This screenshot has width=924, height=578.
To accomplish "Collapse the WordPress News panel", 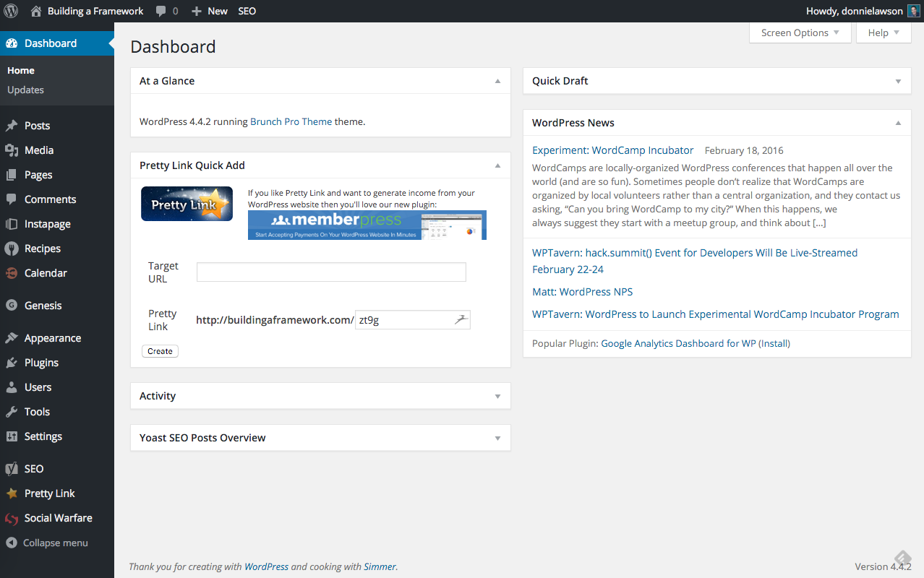I will coord(898,123).
